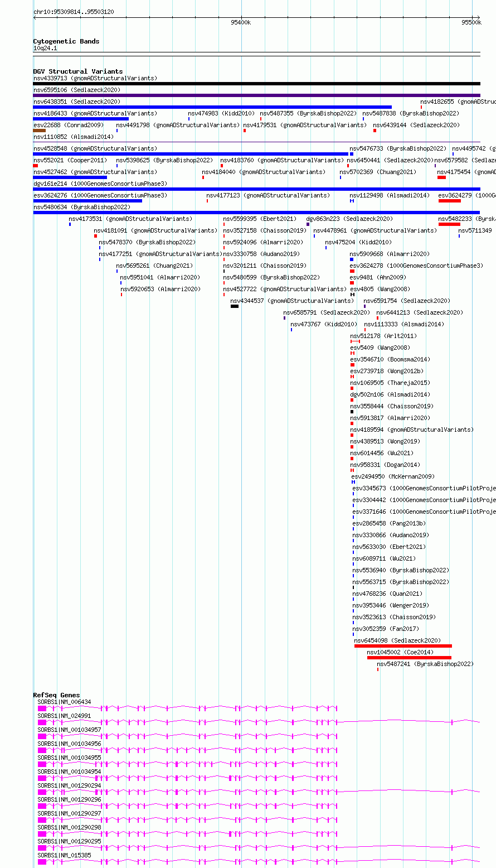
Task: Open nsv4173531 variant label
Action: (x=130, y=219)
